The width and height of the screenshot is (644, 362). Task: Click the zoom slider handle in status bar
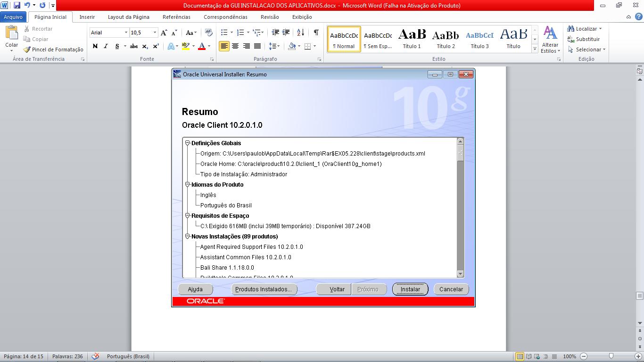611,356
